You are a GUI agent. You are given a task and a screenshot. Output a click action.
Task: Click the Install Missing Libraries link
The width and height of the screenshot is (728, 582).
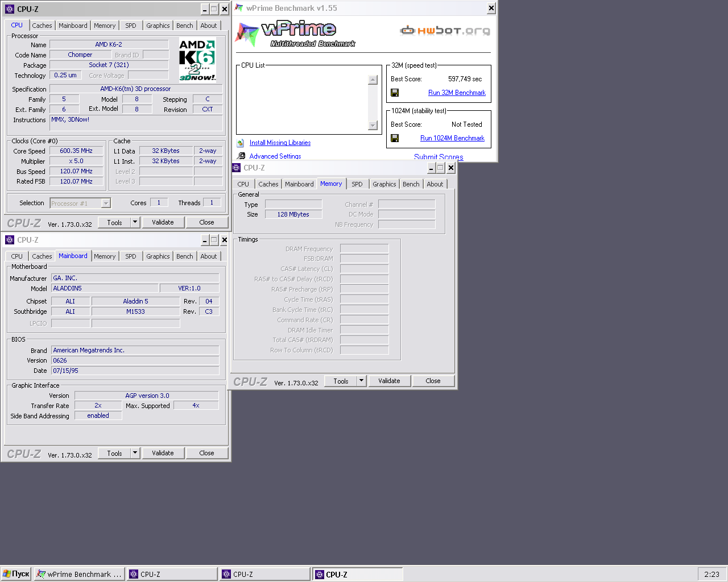pyautogui.click(x=280, y=143)
